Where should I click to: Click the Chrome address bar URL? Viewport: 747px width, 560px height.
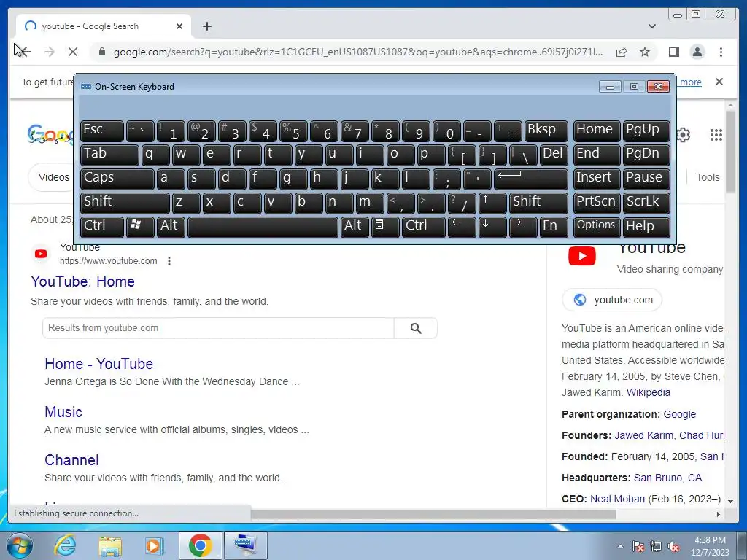click(x=357, y=52)
